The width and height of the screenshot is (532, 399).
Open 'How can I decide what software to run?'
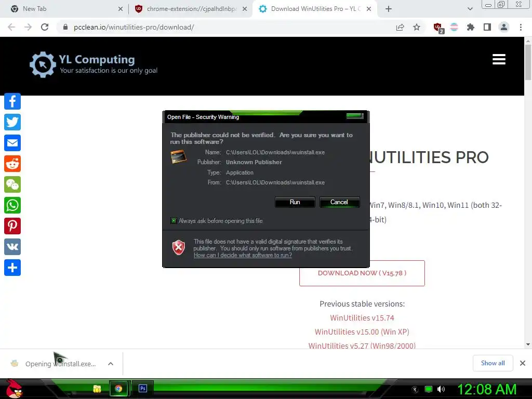click(243, 255)
